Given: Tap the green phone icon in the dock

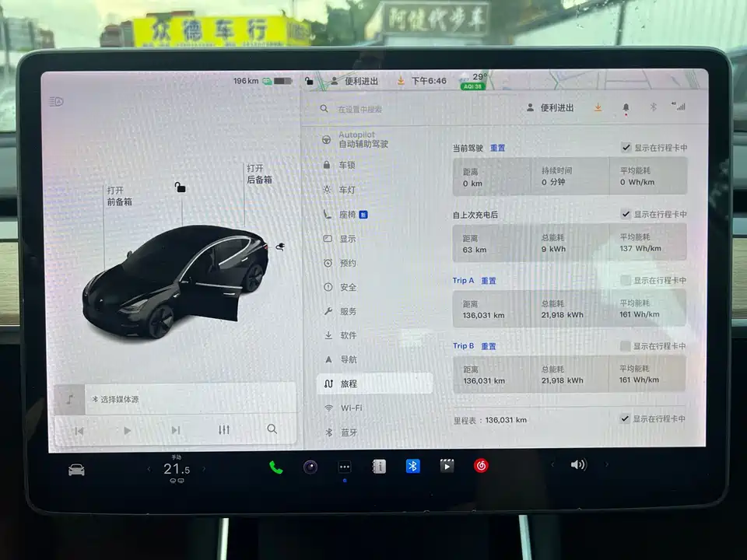Looking at the screenshot, I should (x=276, y=466).
